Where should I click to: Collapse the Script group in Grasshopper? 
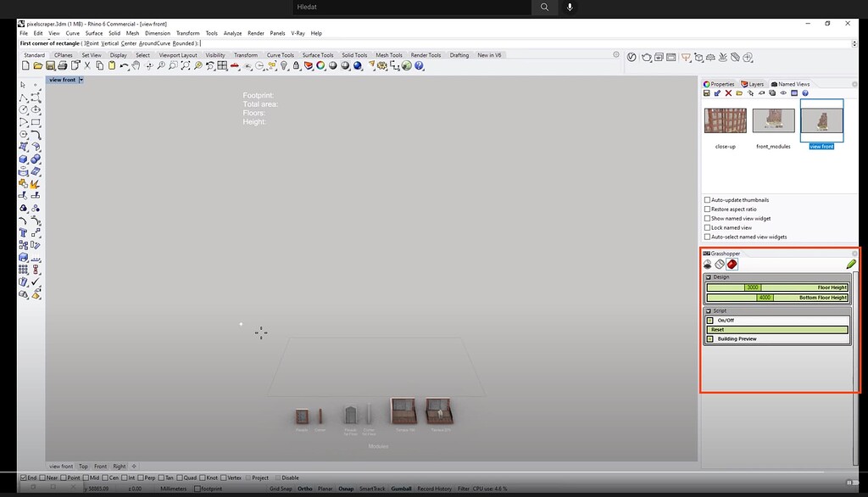[x=708, y=310]
